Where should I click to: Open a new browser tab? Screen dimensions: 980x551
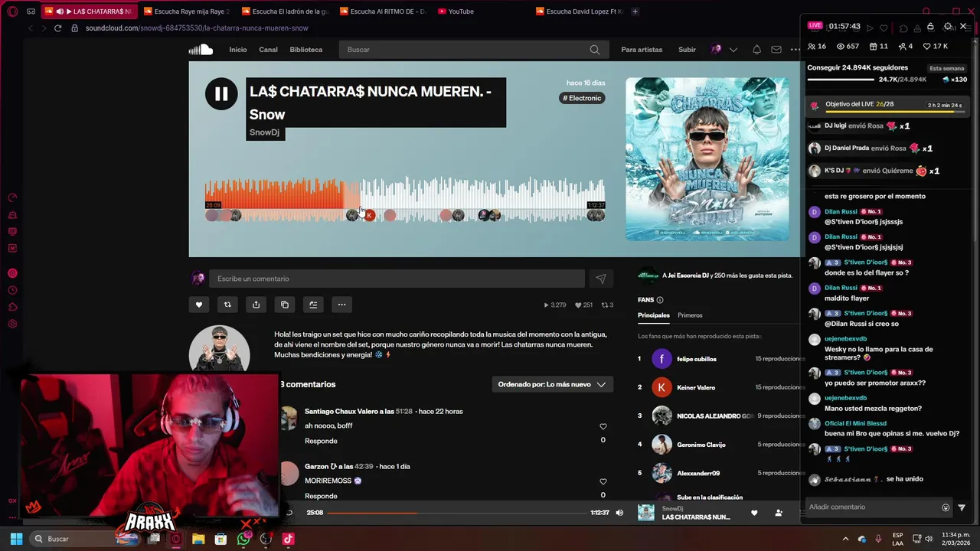pyautogui.click(x=635, y=11)
